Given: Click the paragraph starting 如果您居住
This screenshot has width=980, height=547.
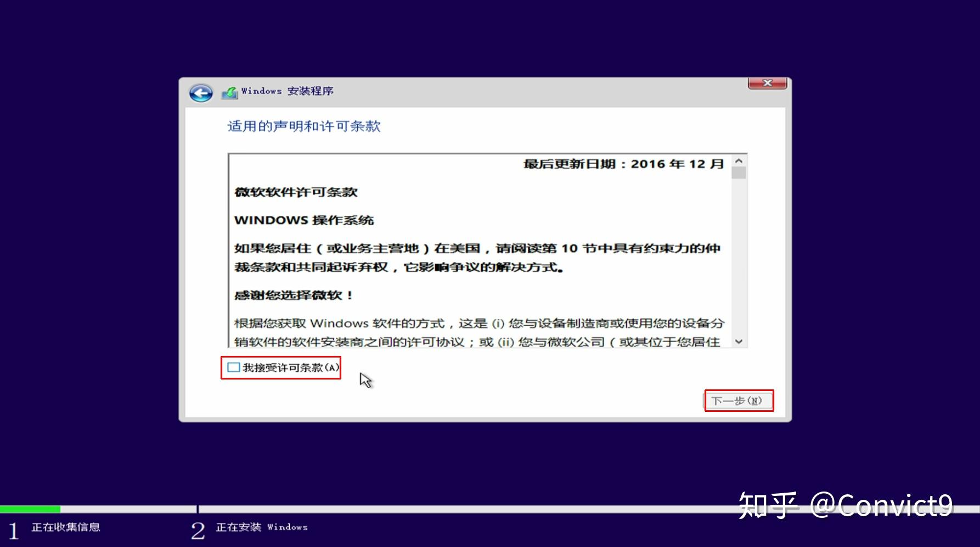Looking at the screenshot, I should pos(477,258).
